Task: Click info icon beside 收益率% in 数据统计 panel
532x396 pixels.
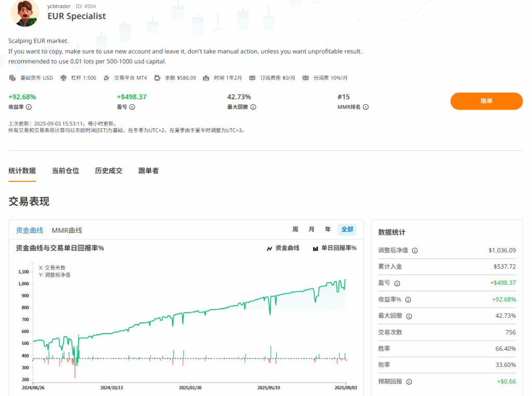Action: pyautogui.click(x=408, y=300)
